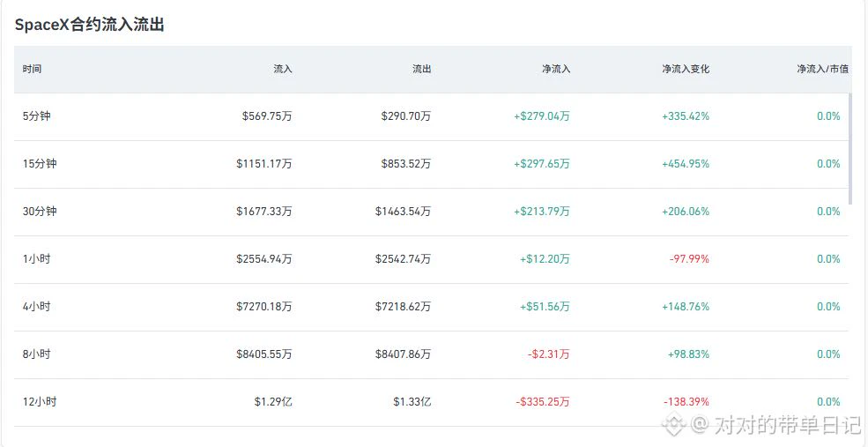
Task: Click net inflow +$297.65万
Action: [x=542, y=164]
